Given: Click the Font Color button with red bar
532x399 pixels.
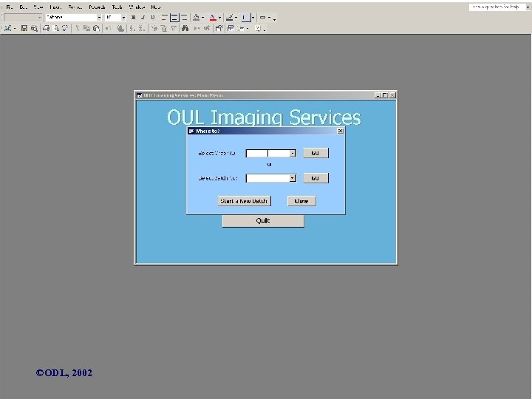Looking at the screenshot, I should 213,17.
